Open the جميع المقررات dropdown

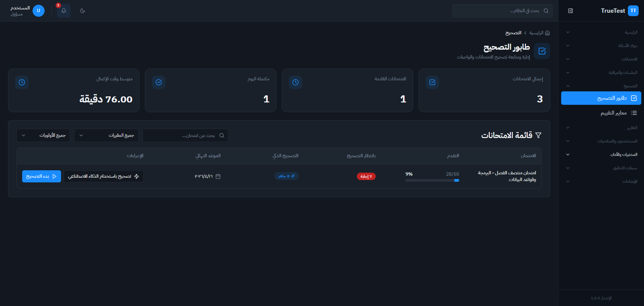point(106,135)
